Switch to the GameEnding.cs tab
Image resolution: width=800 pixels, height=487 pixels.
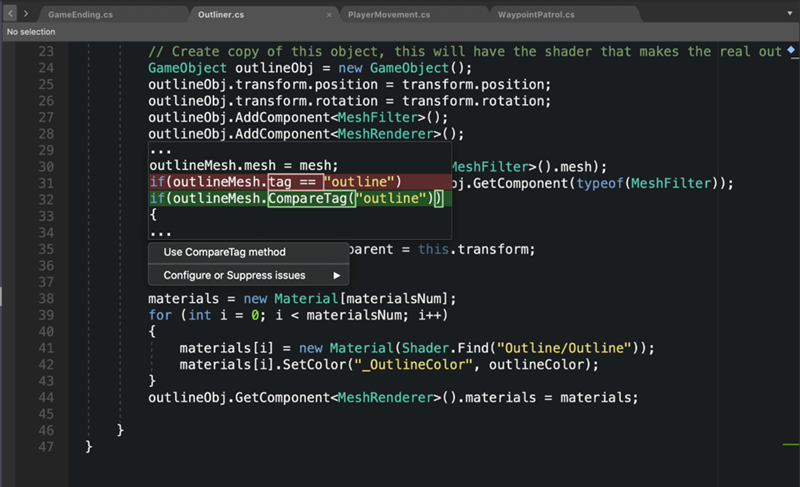point(82,15)
